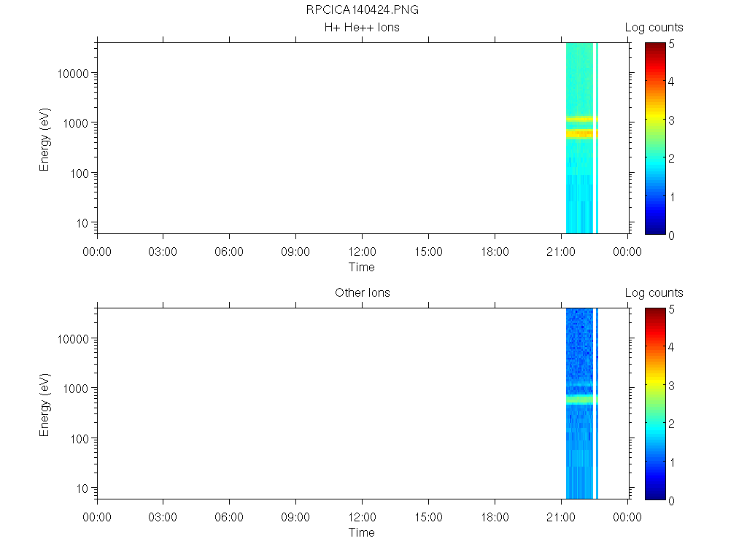Click the bottom plot's 'Time' axis label
747x560 pixels.
pyautogui.click(x=362, y=532)
